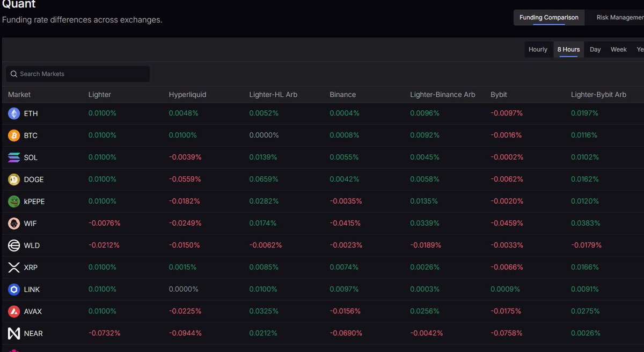
Task: Open the kPEPE market name
Action: tap(35, 202)
